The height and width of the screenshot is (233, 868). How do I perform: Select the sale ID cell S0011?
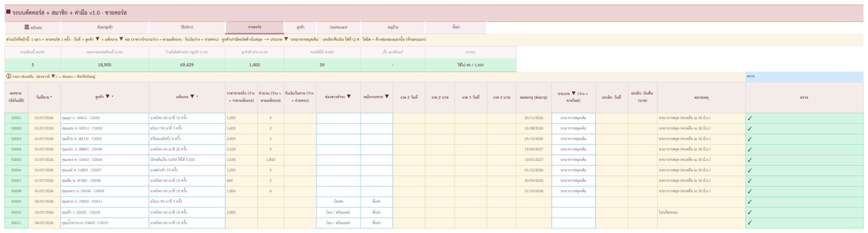16,222
